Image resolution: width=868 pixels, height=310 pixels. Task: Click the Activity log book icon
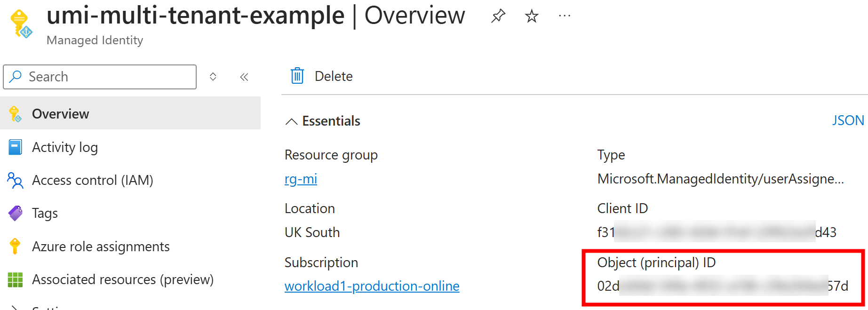[15, 147]
